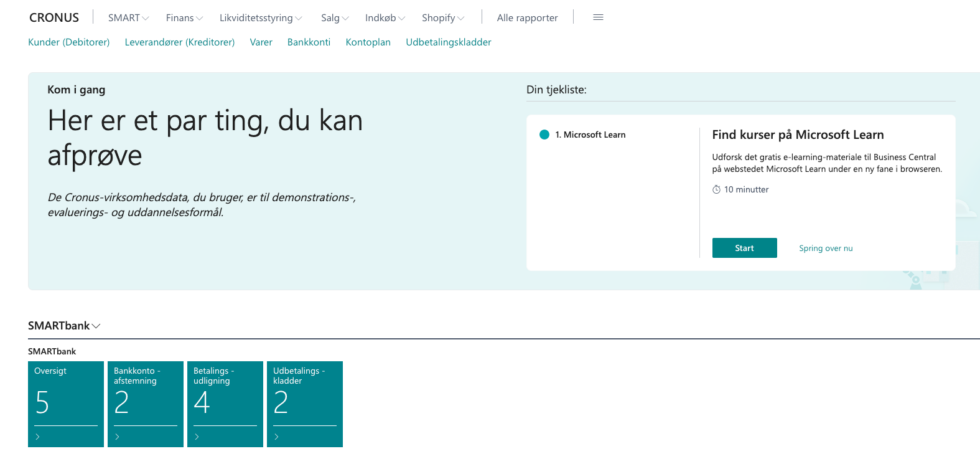Expand the Shopify menu
980x469 pixels.
coord(443,18)
